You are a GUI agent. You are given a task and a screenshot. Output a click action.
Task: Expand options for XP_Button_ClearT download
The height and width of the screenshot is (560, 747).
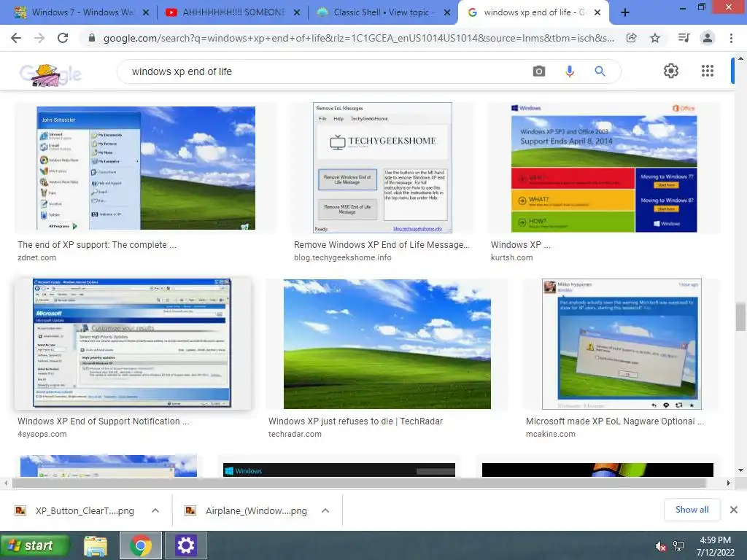tap(155, 510)
